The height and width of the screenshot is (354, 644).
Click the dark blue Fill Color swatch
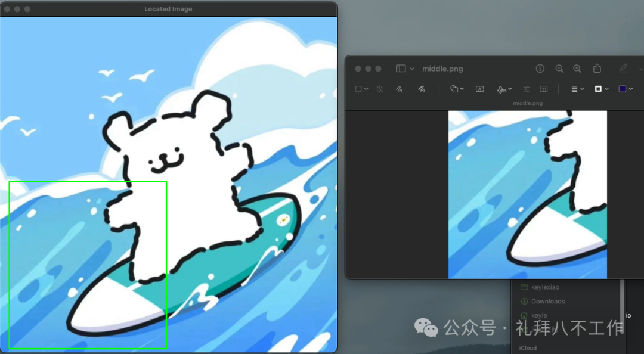pos(623,89)
